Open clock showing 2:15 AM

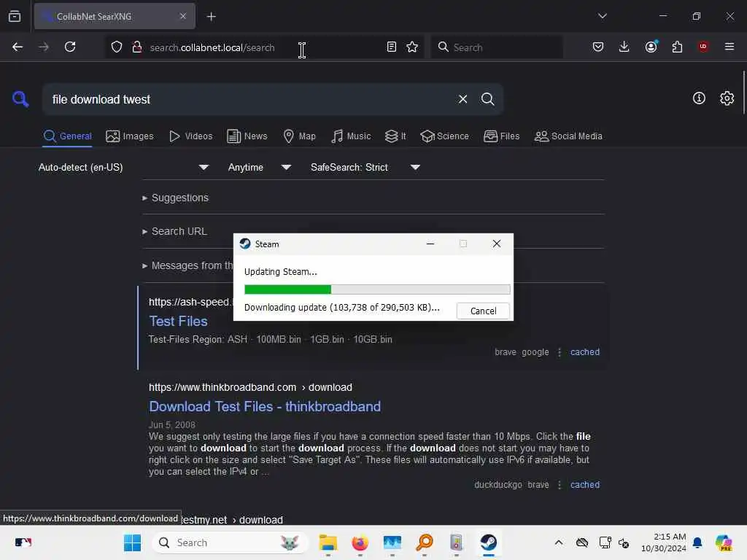[x=663, y=542]
